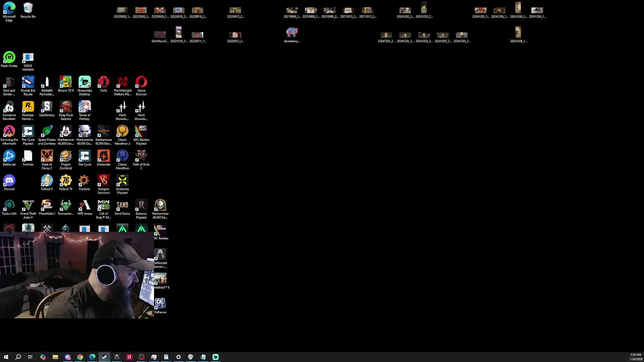This screenshot has height=362, width=644.
Task: Select Rockstar Games Launcher icon
Action: click(28, 111)
